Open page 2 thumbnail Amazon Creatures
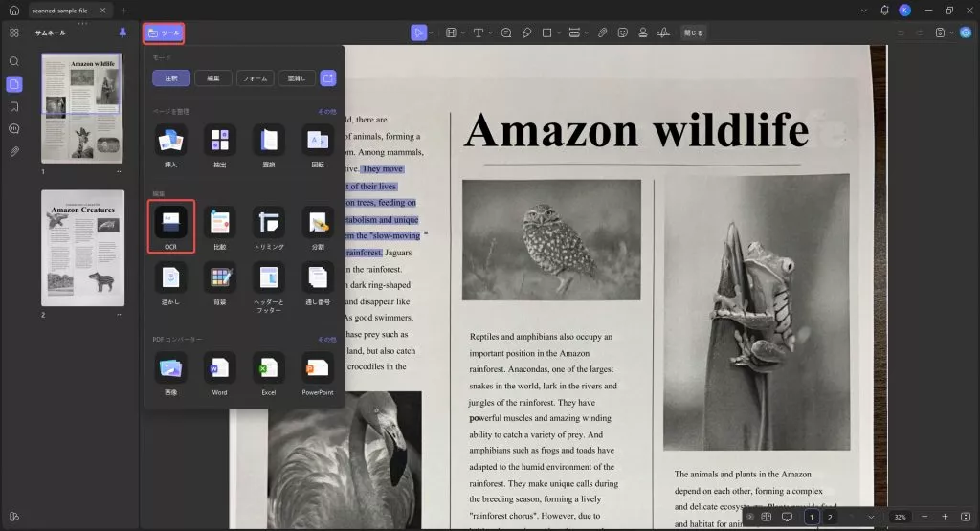The image size is (980, 531). tap(82, 248)
